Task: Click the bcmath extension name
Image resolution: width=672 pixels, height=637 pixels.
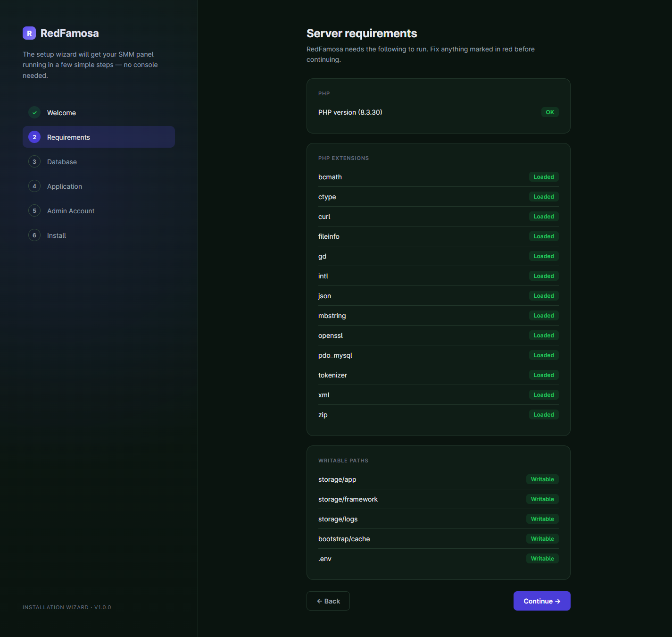Action: [x=330, y=177]
